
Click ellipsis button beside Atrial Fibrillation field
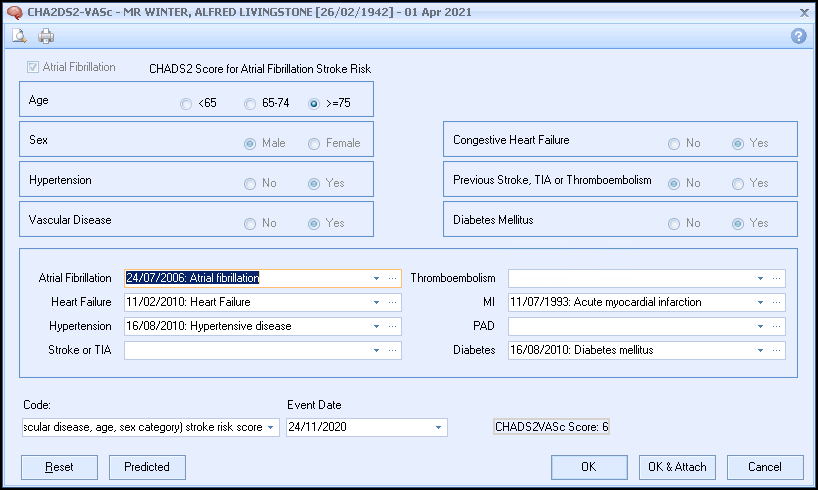coord(393,278)
